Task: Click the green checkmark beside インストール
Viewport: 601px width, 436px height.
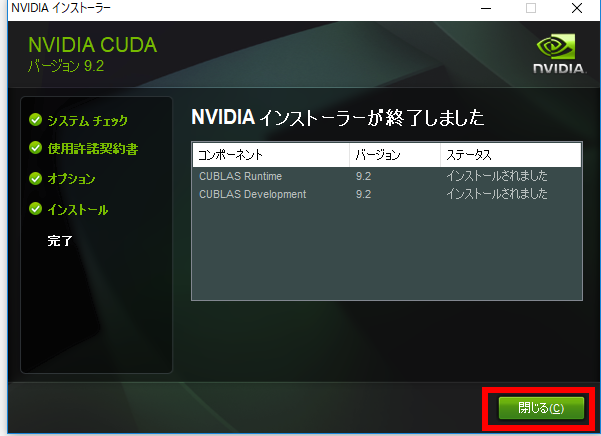Action: 36,210
